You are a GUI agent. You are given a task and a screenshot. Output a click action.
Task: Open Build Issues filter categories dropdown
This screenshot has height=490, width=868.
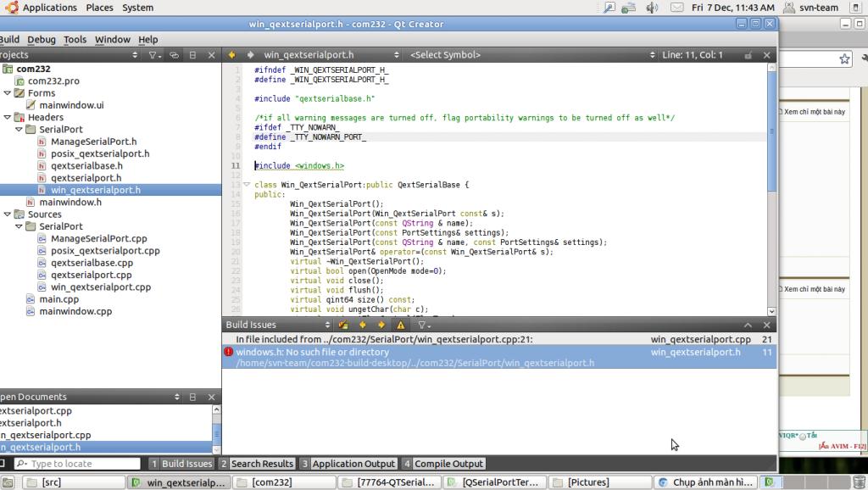(x=424, y=325)
